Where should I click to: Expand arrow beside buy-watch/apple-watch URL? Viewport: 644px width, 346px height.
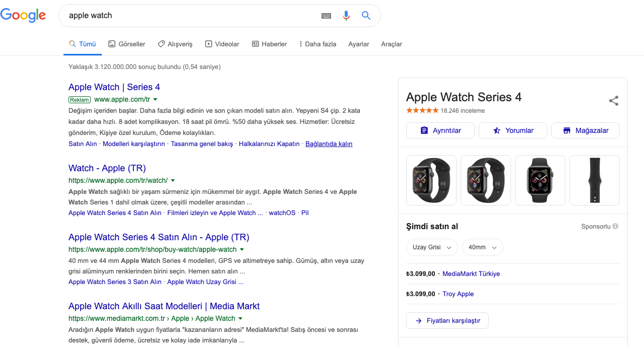click(x=242, y=249)
